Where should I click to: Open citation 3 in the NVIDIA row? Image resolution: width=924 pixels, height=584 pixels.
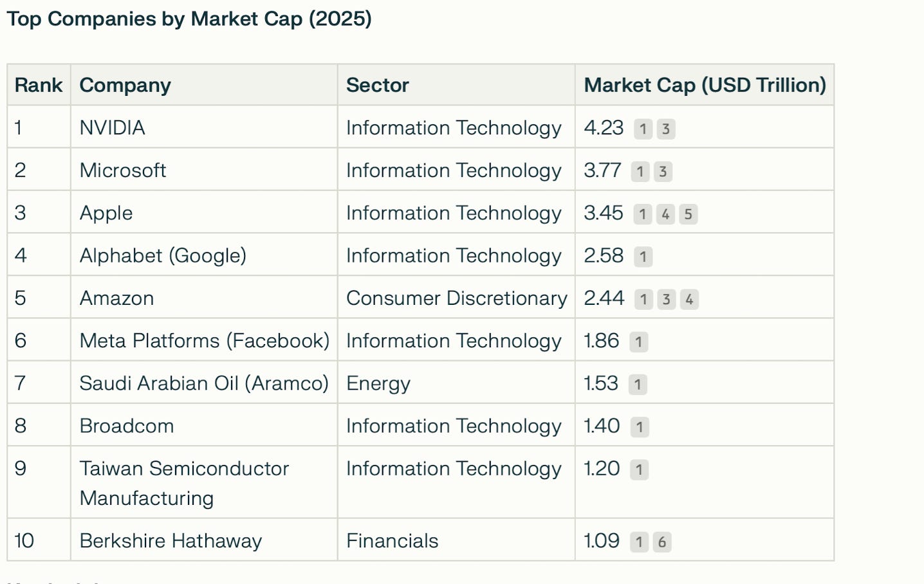click(x=666, y=129)
